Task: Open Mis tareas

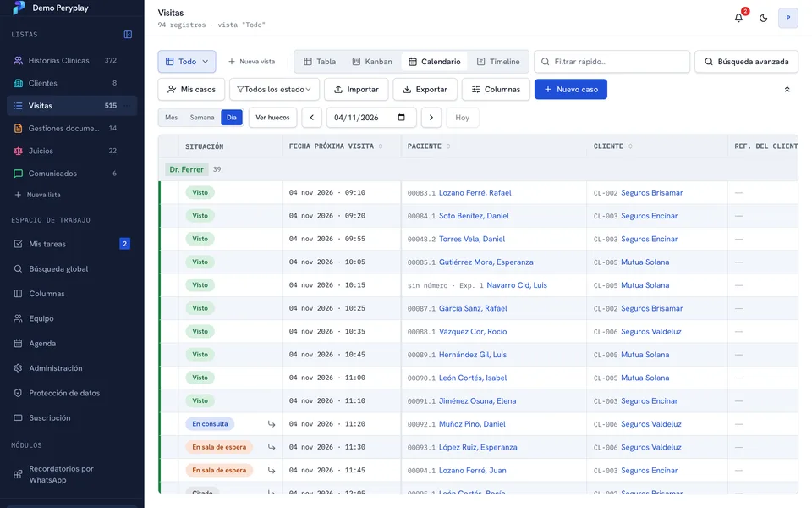Action: [x=72, y=244]
